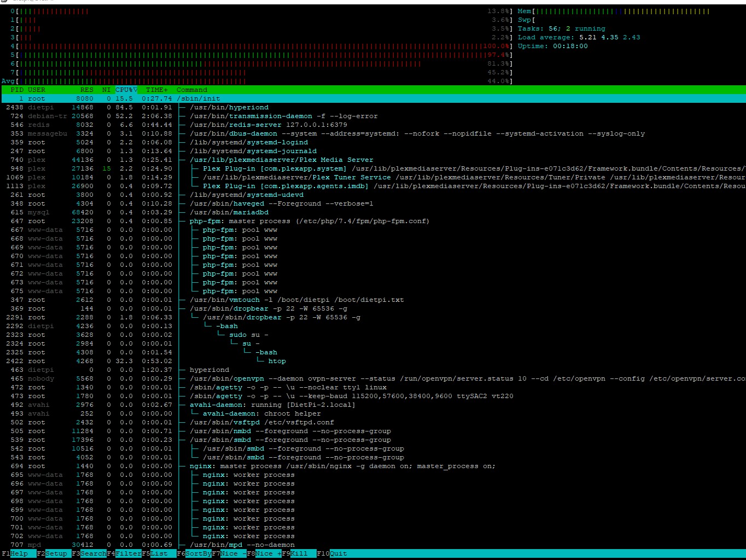Click the CPU% column header
The height and width of the screenshot is (560, 746).
(126, 90)
